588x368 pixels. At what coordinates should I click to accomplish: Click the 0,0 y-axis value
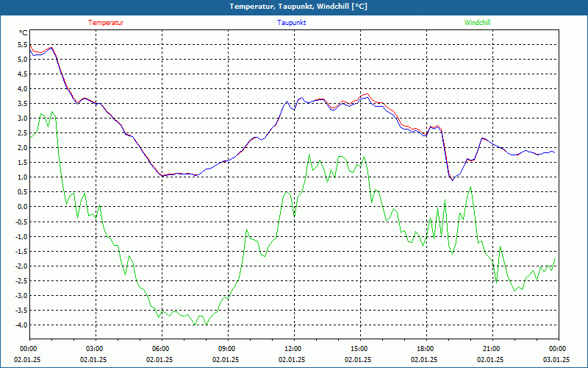23,207
